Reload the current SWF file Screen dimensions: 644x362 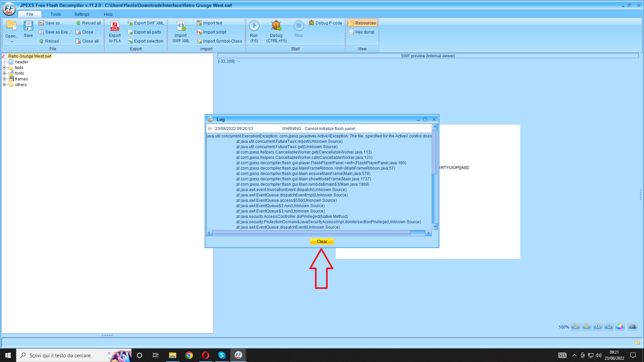click(49, 41)
